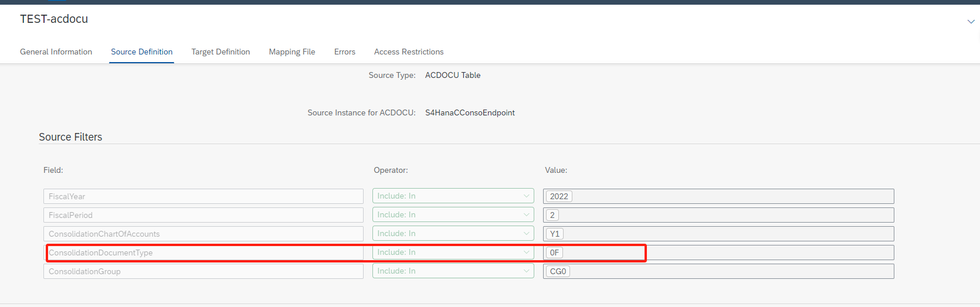Screen dimensions: 980x307
Task: Open the FiscalPeriod operator dropdown
Action: click(453, 214)
